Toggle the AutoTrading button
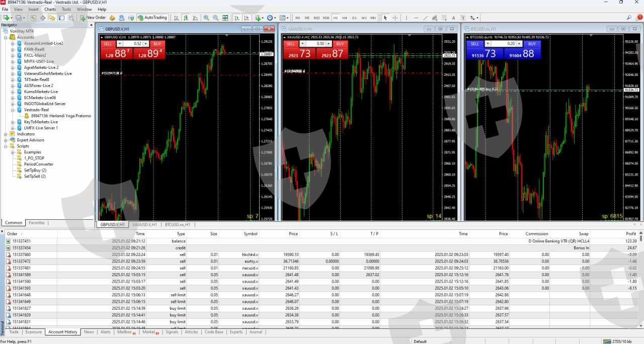The width and height of the screenshot is (644, 344). tap(152, 18)
